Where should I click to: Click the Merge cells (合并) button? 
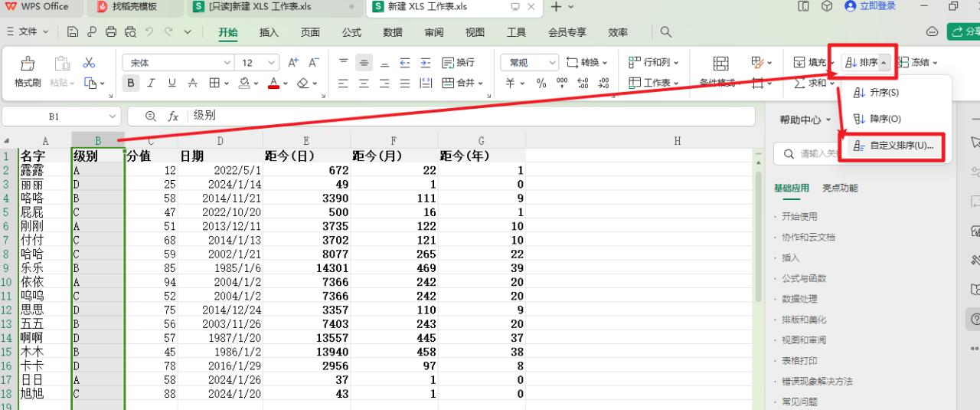464,83
